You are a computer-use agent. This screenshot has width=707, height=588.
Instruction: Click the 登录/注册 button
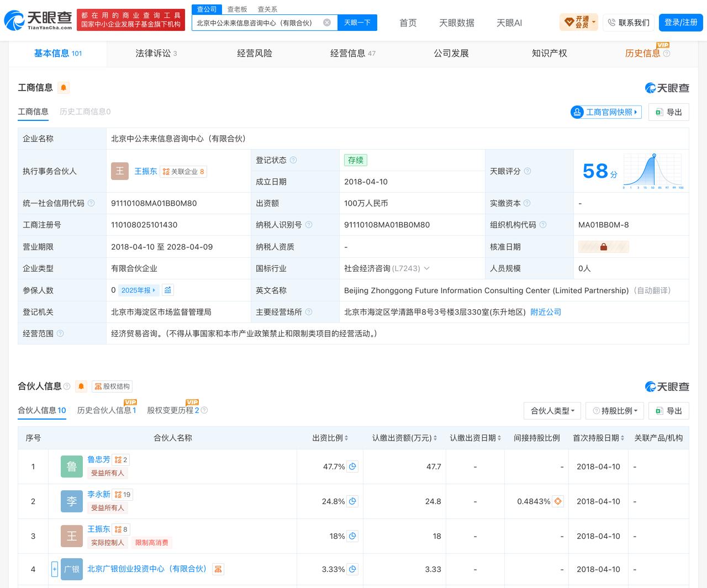(x=680, y=23)
